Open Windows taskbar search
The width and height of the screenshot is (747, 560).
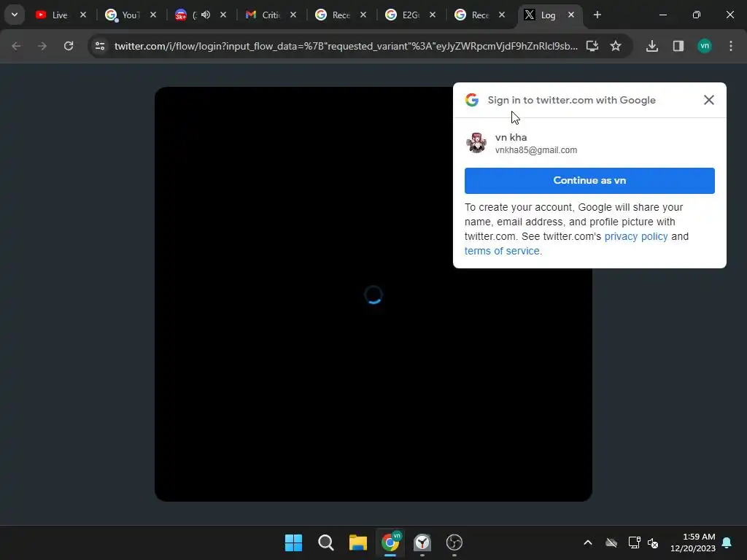coord(326,542)
